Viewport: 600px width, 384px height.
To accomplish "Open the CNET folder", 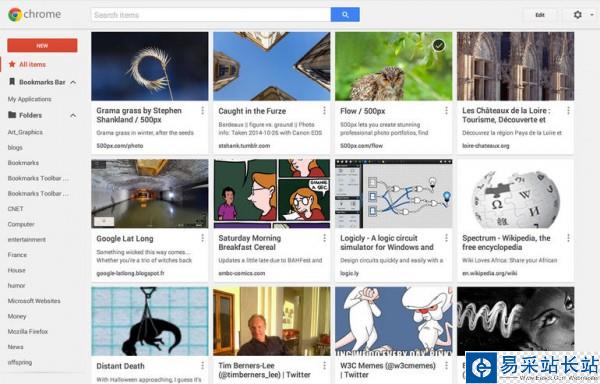I will [15, 208].
